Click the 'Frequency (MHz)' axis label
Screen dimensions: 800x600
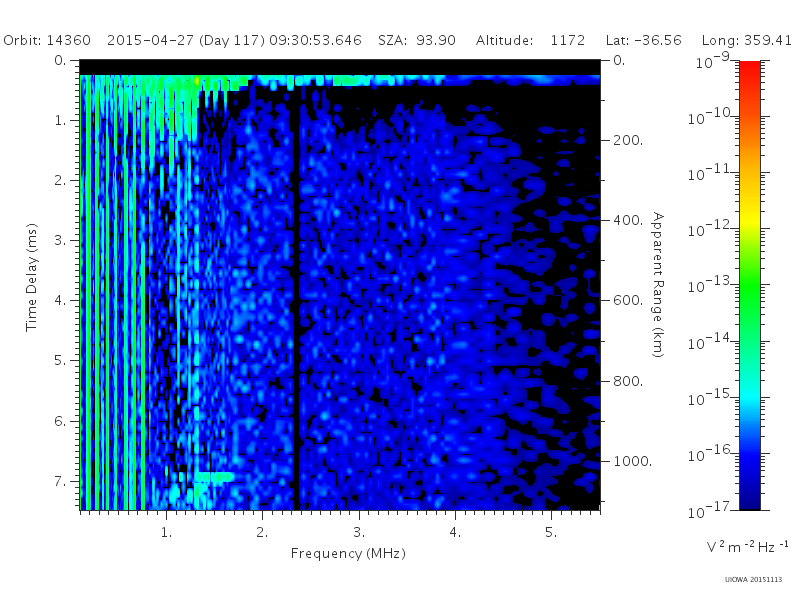[x=348, y=553]
